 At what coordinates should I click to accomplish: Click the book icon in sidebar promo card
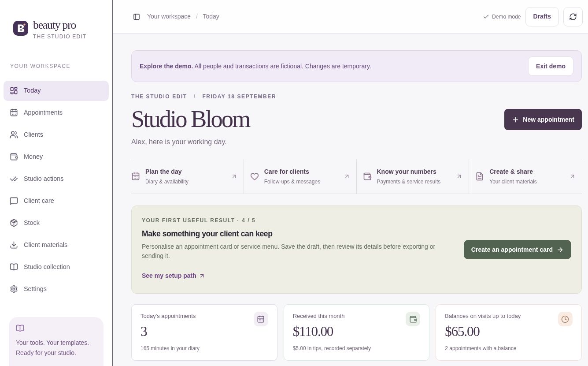click(20, 328)
